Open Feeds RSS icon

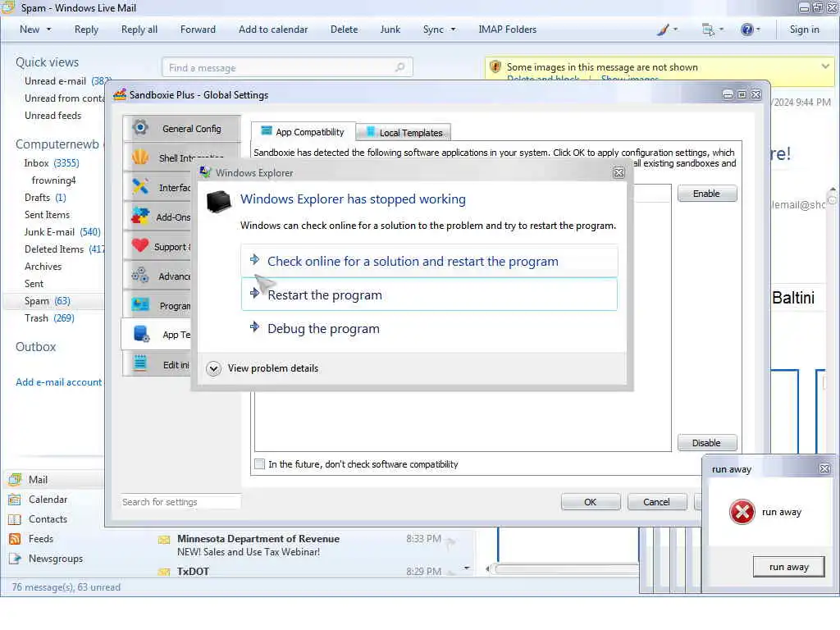coord(15,538)
